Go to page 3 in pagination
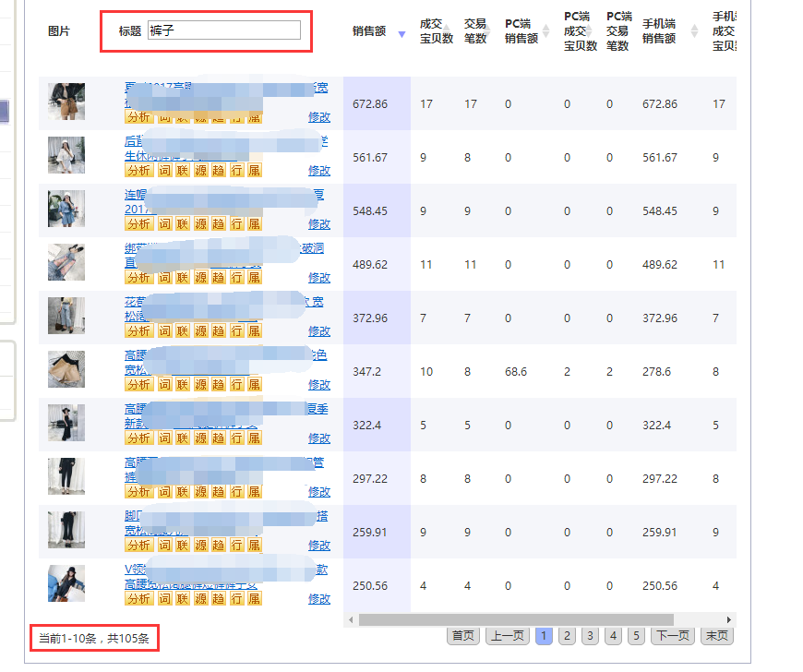Image resolution: width=803 pixels, height=672 pixels. coord(590,636)
